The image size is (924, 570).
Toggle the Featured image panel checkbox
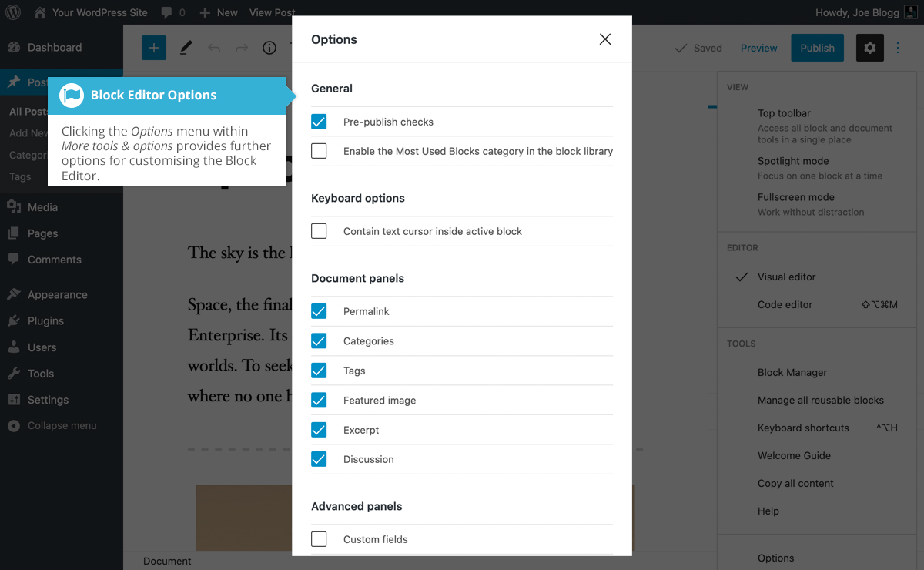(x=319, y=401)
